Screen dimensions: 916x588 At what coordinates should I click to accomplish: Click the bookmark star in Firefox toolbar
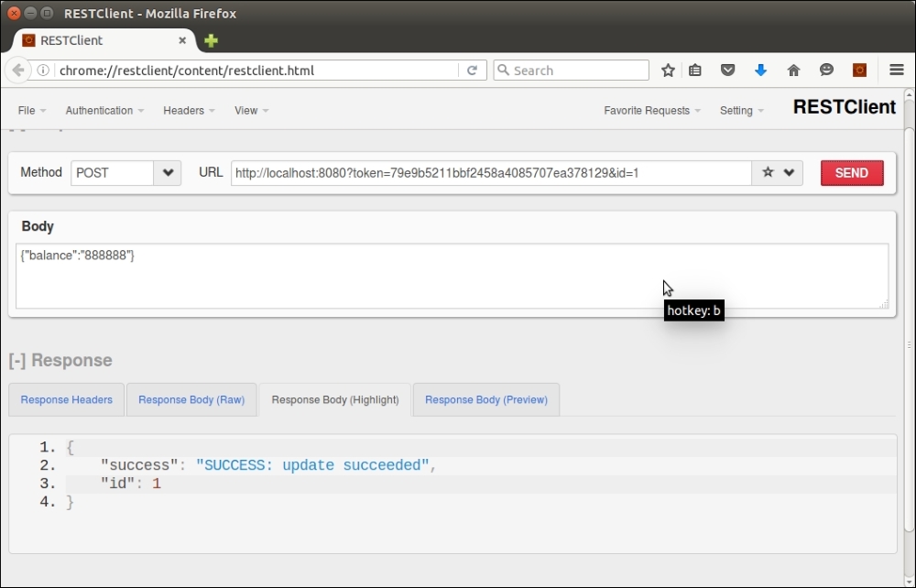pyautogui.click(x=669, y=71)
